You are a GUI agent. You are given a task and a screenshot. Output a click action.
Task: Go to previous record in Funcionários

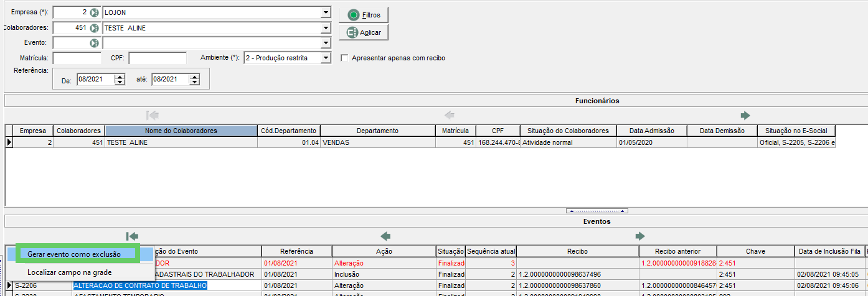[x=449, y=115]
